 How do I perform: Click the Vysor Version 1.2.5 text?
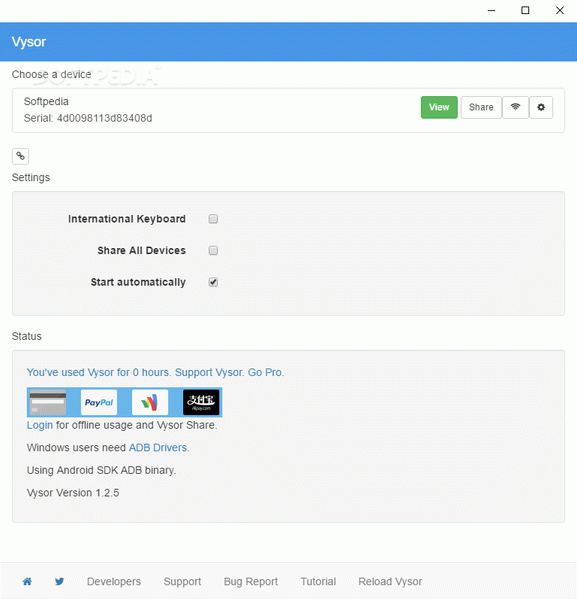tap(73, 493)
